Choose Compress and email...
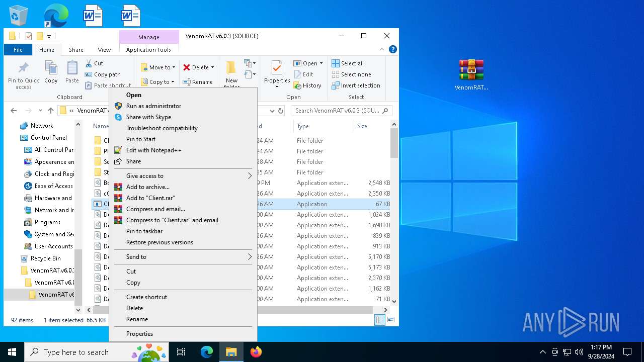This screenshot has width=644, height=362. [183, 209]
